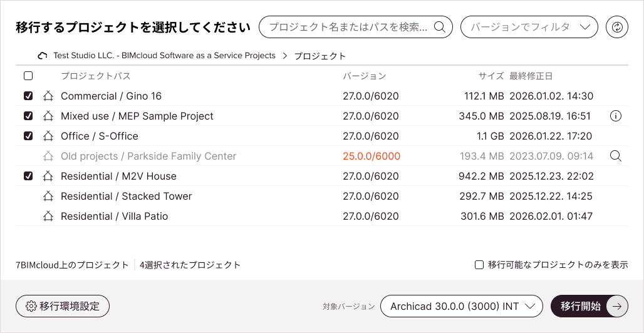Select the Residential / Villa Patio row name

click(115, 216)
